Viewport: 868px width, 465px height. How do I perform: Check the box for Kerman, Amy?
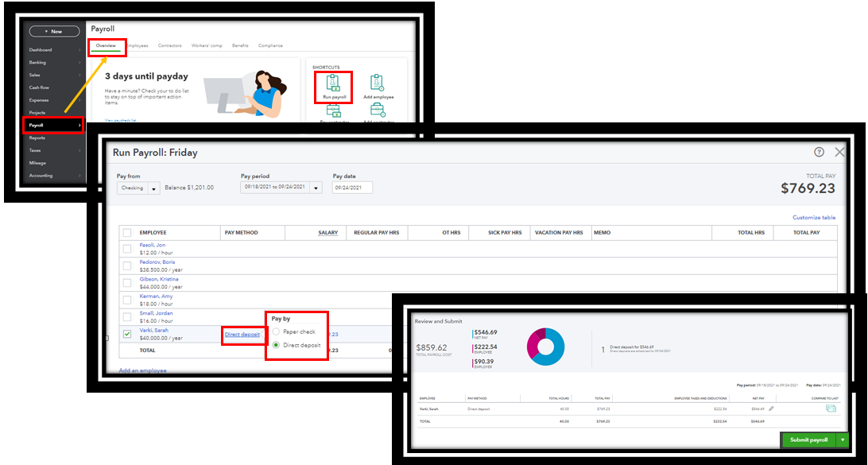point(127,300)
